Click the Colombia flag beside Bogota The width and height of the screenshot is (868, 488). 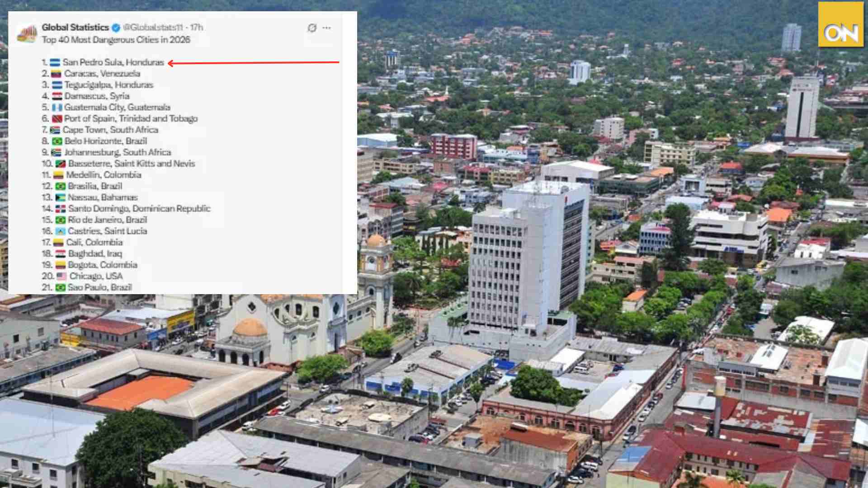pyautogui.click(x=61, y=266)
